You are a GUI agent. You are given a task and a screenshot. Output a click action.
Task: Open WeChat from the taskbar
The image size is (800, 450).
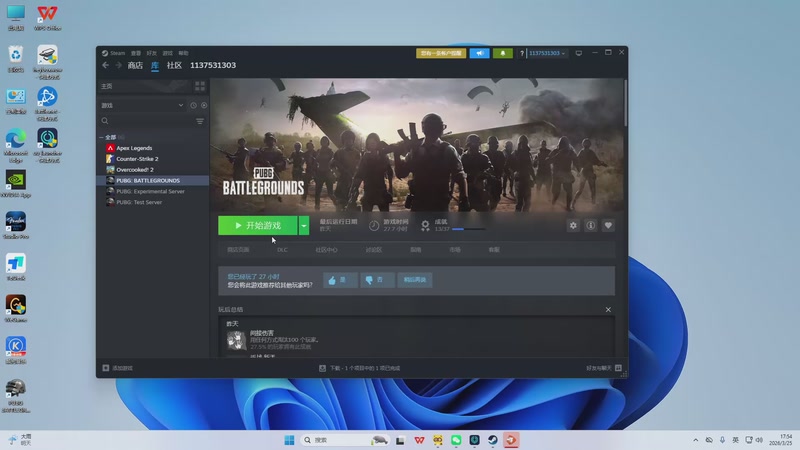coord(456,440)
